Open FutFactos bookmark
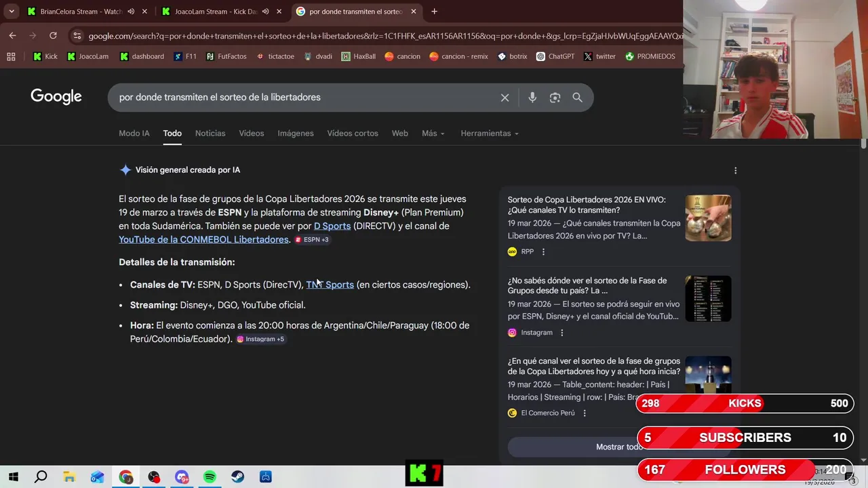The image size is (868, 488). pos(226,56)
